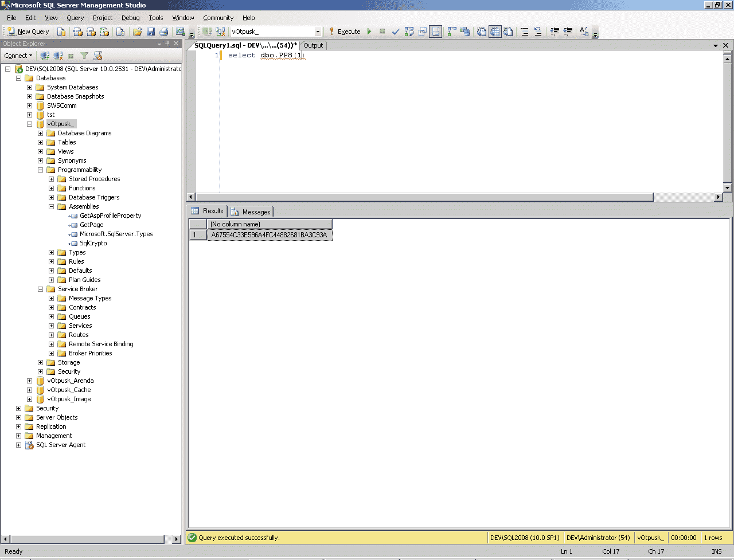Click the Increase Indent icon

[x=568, y=32]
